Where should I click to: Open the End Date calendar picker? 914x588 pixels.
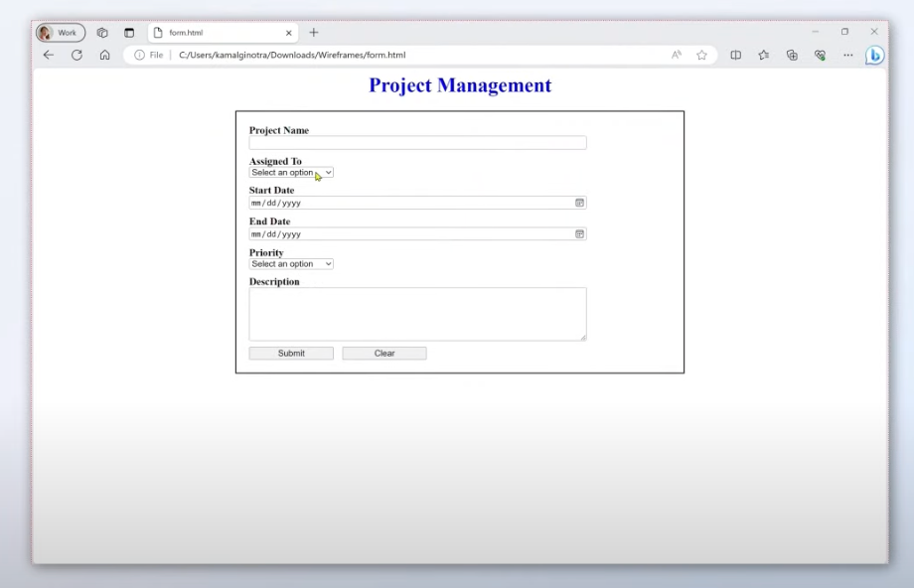pos(579,234)
